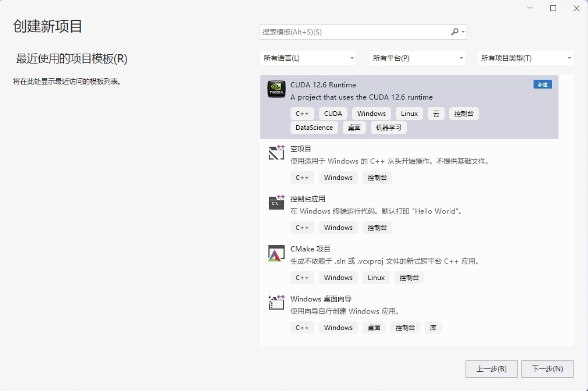Maximize the dialog window
Screen dimensions: 588x391
click(x=553, y=8)
